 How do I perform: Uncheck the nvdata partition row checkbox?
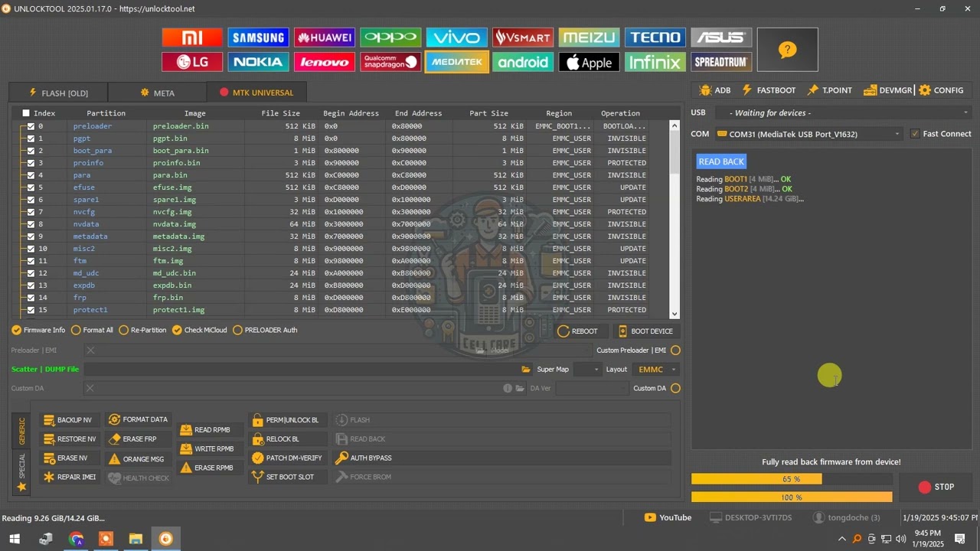(x=31, y=224)
